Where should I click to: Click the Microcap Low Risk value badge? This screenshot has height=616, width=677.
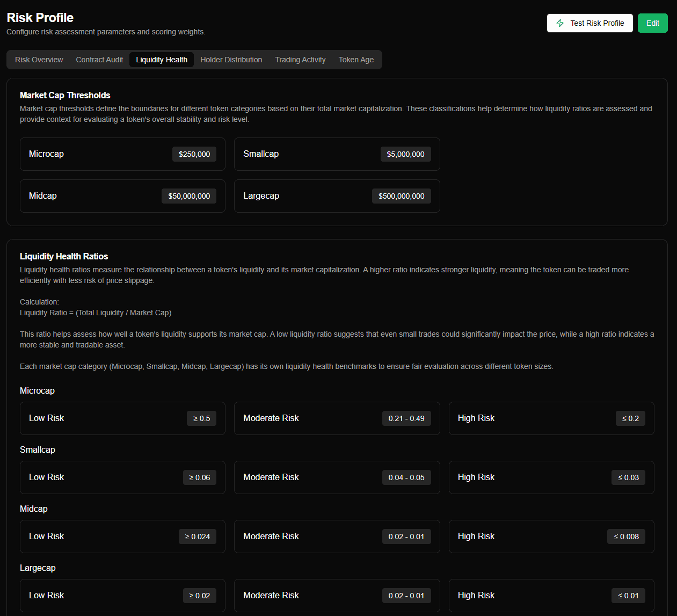tap(201, 418)
